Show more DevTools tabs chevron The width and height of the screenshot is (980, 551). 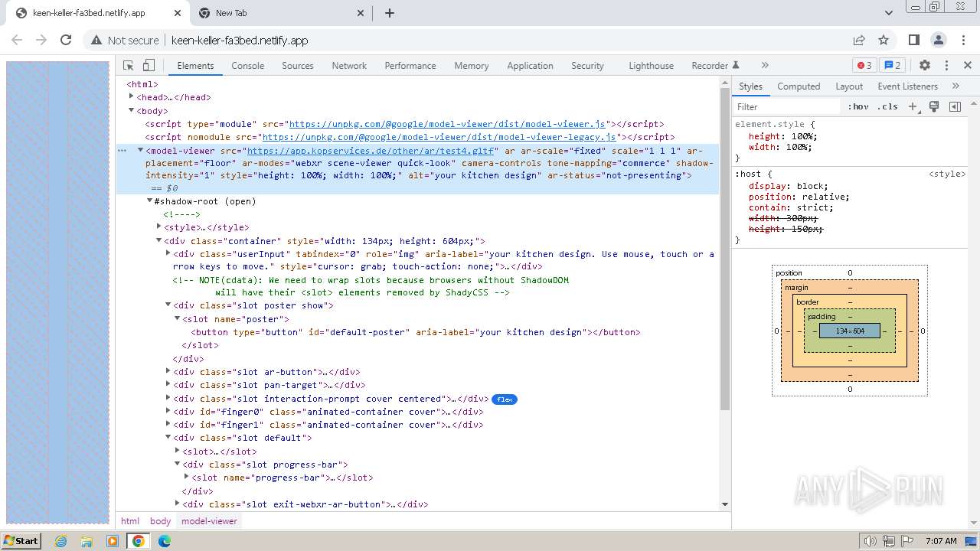point(765,66)
